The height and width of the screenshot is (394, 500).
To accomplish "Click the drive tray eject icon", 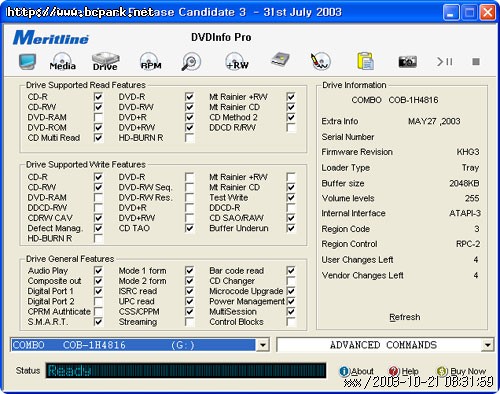I will [280, 60].
